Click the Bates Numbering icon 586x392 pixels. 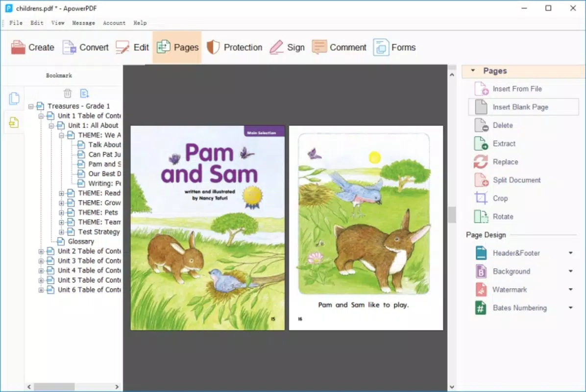pyautogui.click(x=481, y=308)
